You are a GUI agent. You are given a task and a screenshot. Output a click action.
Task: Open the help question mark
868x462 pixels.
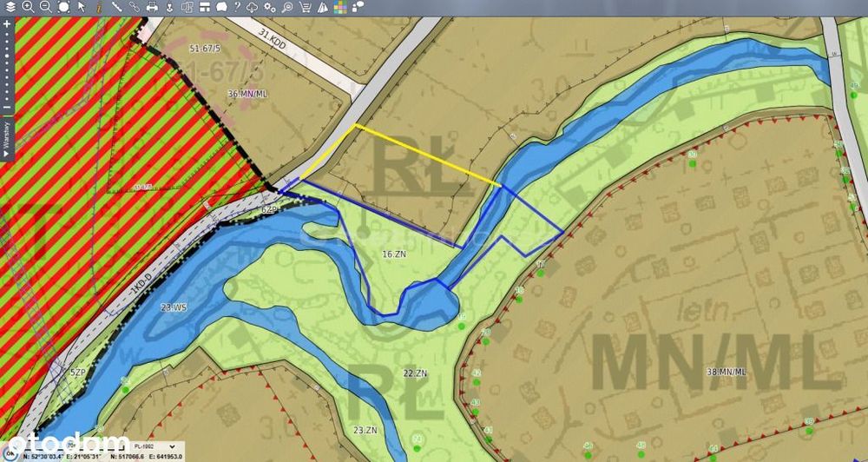pyautogui.click(x=237, y=7)
